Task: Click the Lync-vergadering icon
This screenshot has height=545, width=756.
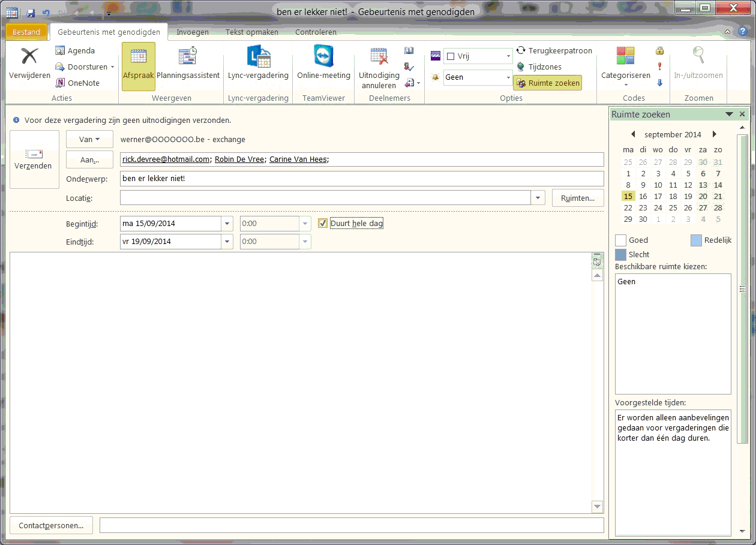Action: [258, 57]
